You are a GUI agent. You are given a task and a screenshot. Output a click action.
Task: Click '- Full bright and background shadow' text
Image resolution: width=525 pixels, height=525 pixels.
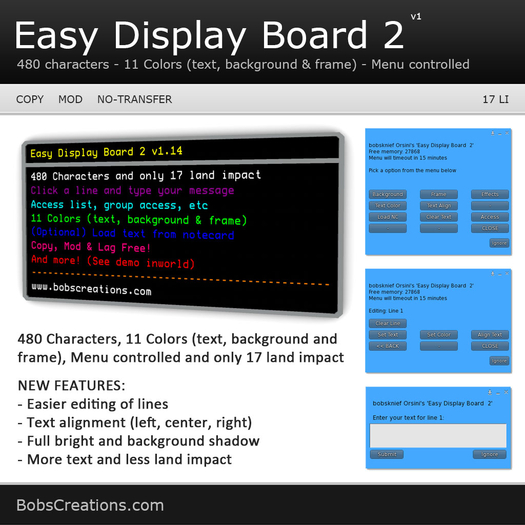click(139, 441)
